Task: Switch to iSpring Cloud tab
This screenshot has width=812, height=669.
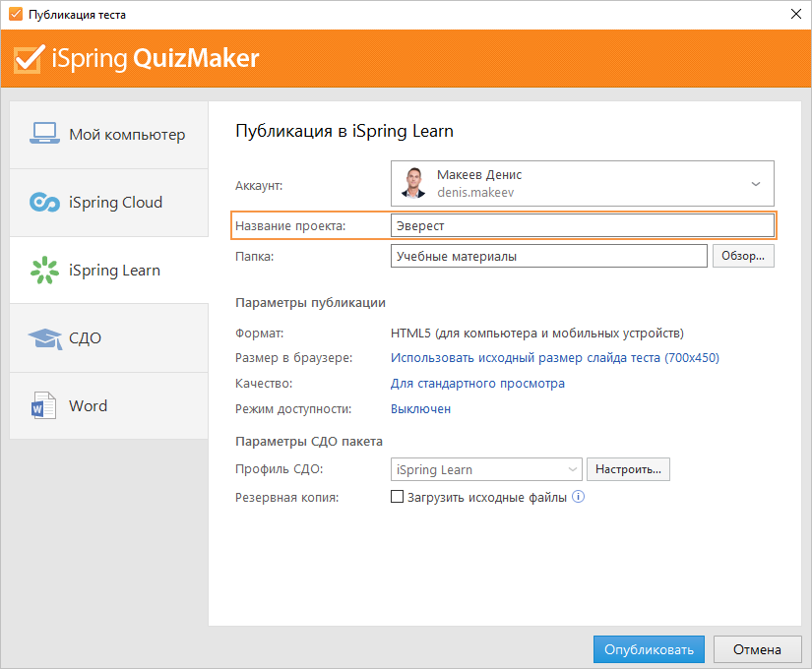Action: coord(108,203)
